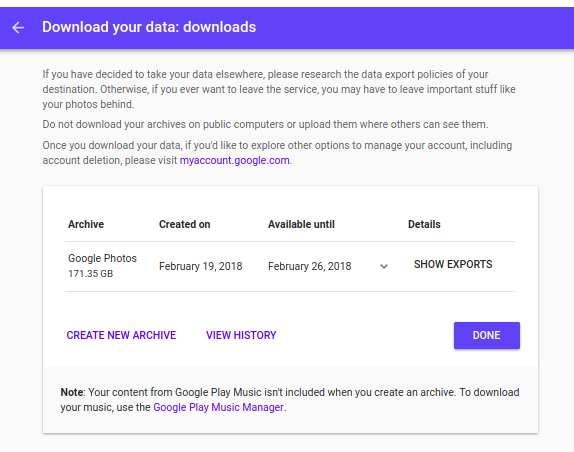Screen dimensions: 574x452
Task: Click the Created on column header
Action: tap(184, 224)
